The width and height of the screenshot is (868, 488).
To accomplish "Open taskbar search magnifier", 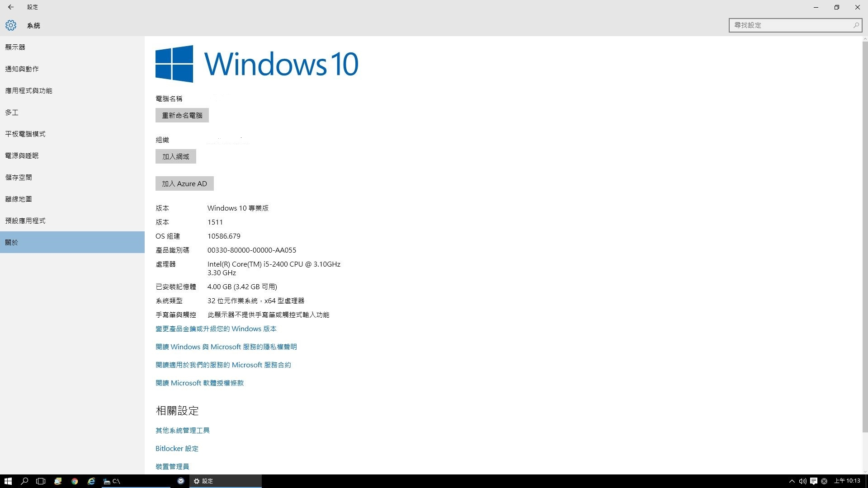I will (x=24, y=481).
